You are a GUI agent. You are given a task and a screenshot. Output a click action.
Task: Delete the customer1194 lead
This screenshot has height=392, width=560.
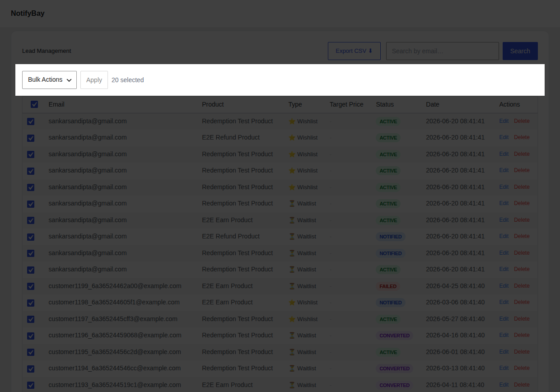click(x=522, y=368)
